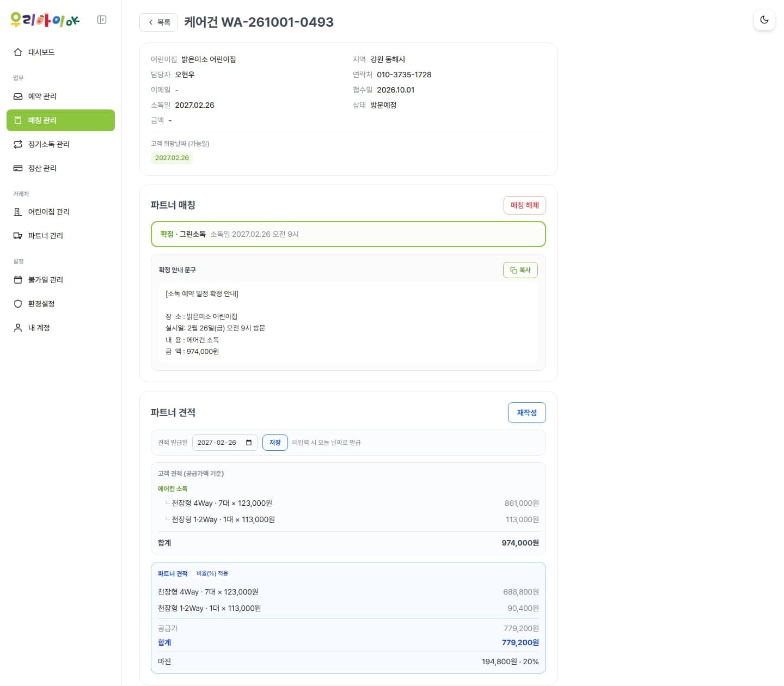This screenshot has height=686, width=784.
Task: Click the 내 계정 person icon
Action: 18,328
